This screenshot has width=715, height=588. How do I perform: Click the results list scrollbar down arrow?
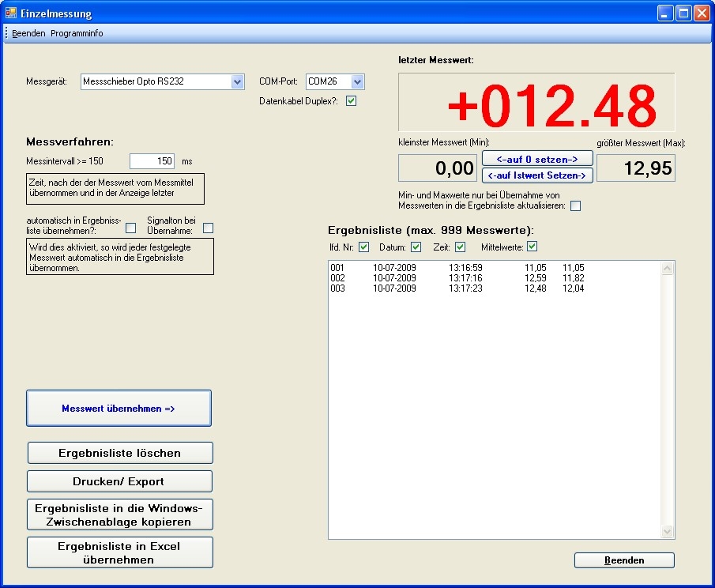click(x=667, y=531)
